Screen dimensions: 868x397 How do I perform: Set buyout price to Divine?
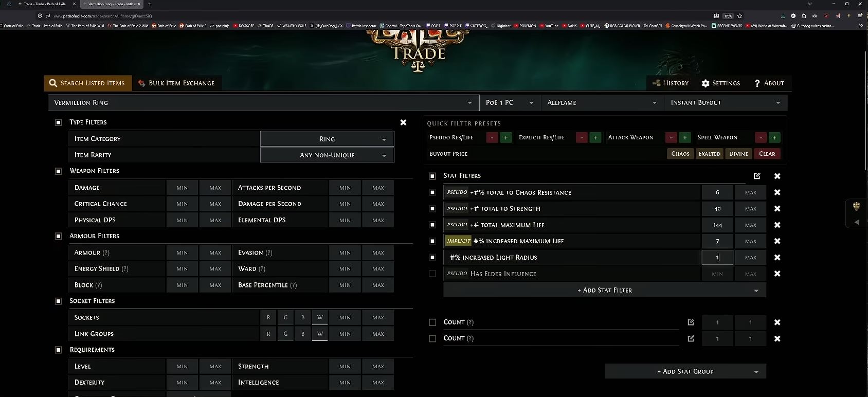click(x=738, y=154)
